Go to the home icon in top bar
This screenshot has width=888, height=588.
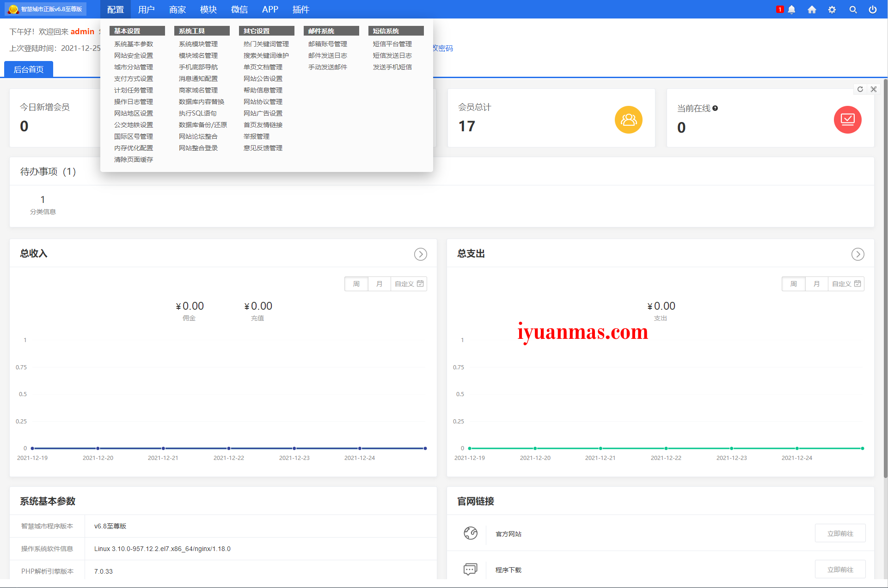pos(812,10)
